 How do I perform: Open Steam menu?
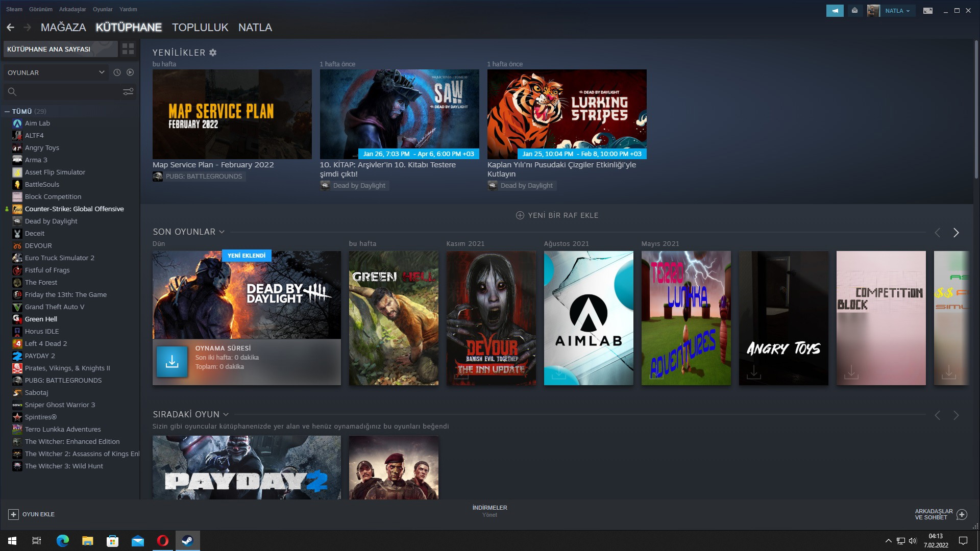coord(14,9)
